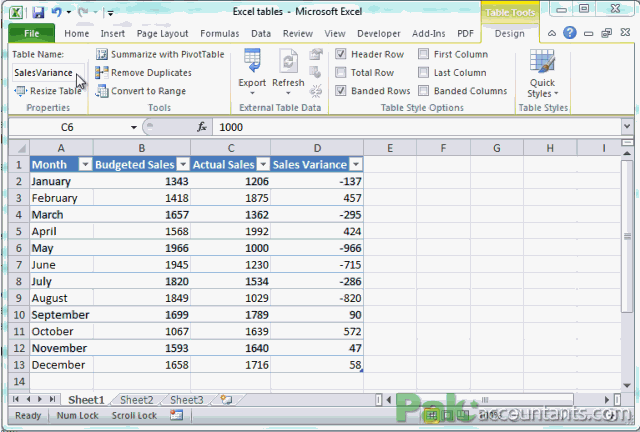Screen dimensions: 640x432
Task: Select the cell with value 1343
Action: pos(142,181)
